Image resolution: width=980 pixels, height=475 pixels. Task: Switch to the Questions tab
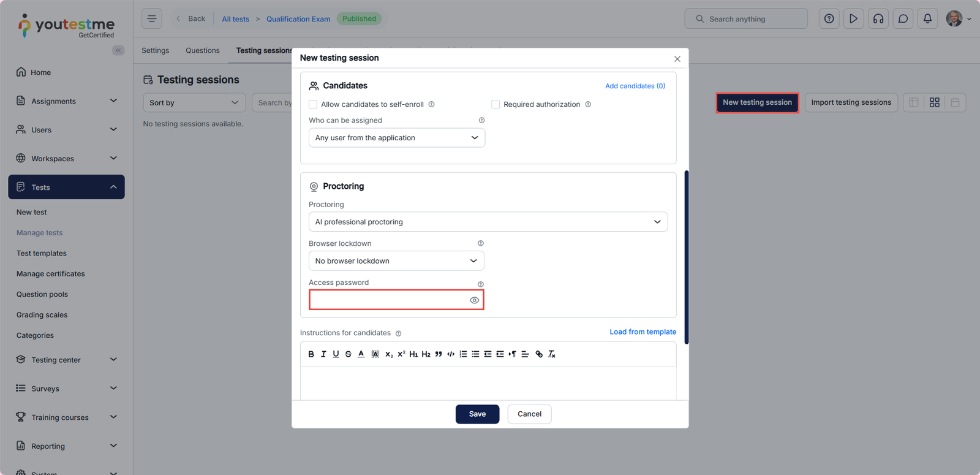(x=202, y=51)
